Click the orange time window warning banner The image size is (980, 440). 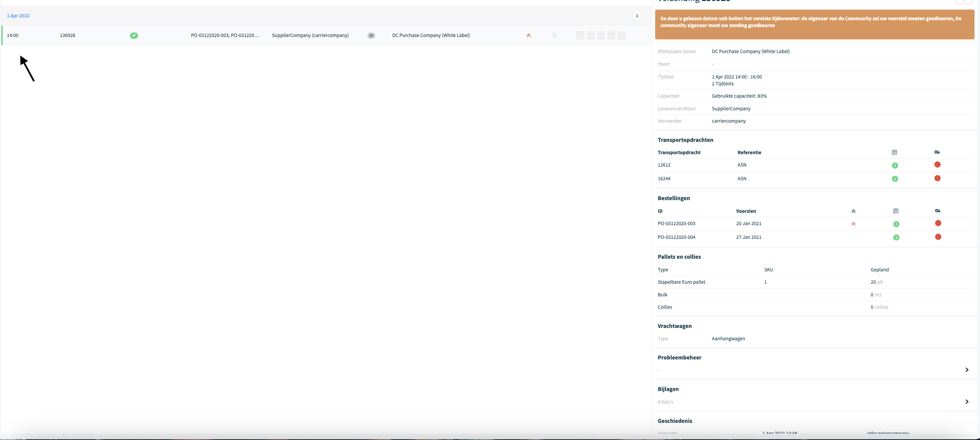814,24
